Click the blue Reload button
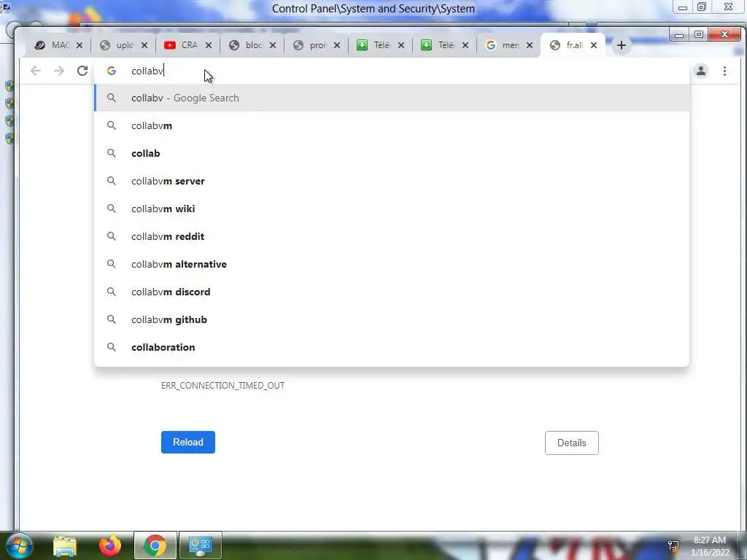Screen dimensions: 747x560 (x=187, y=443)
